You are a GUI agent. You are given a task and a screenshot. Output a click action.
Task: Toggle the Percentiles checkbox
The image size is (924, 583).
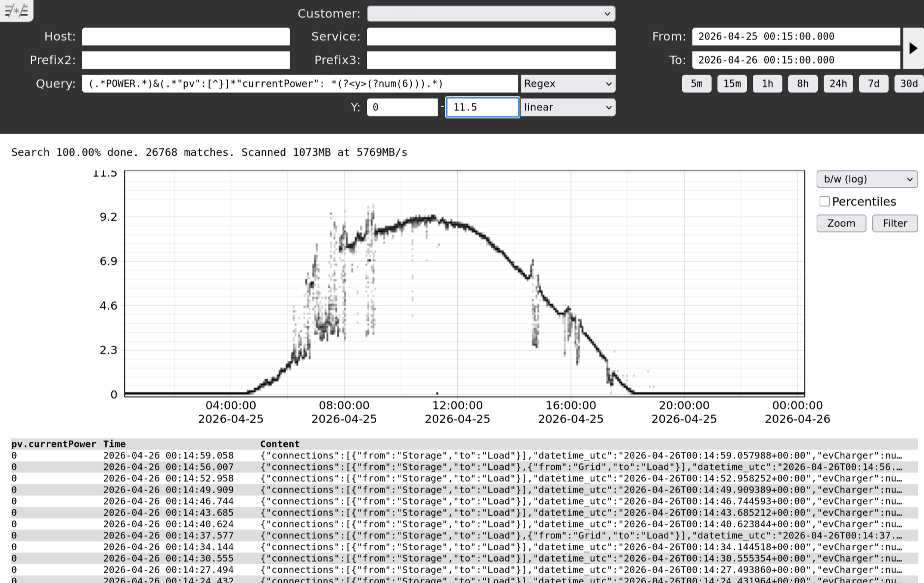825,202
